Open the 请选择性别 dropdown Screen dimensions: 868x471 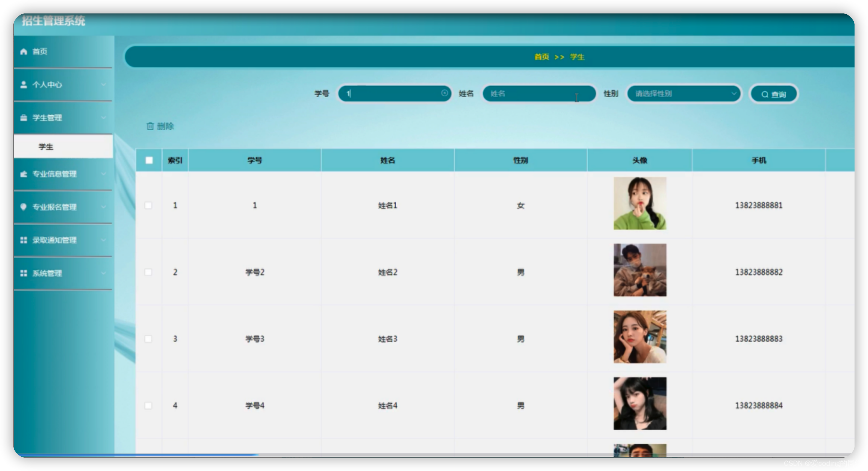click(684, 94)
